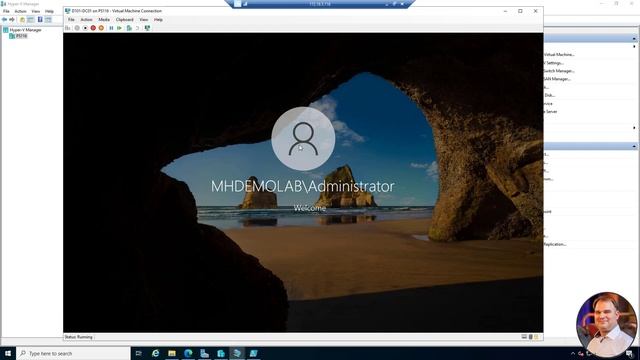Open the View menu in Hyper-V Manager
640x360 pixels.
point(36,11)
